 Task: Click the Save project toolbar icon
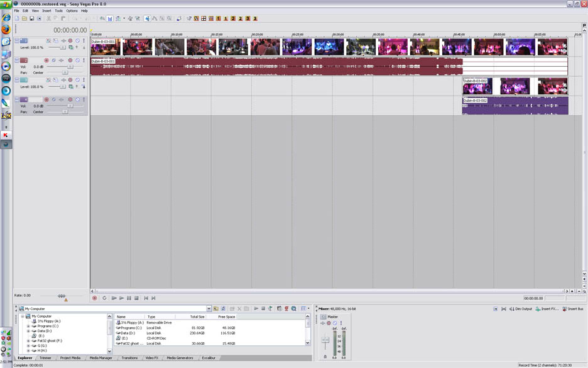coord(31,19)
